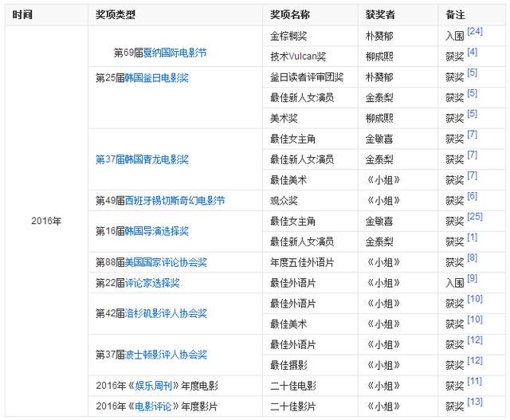Open the 美国国家评论协会奖 link
This screenshot has height=420, width=510.
tap(166, 262)
